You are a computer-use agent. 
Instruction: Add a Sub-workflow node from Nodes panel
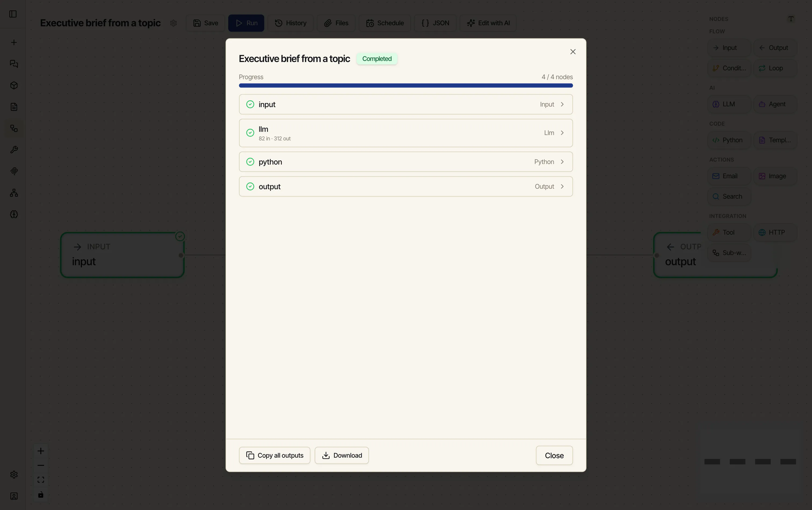coord(729,253)
